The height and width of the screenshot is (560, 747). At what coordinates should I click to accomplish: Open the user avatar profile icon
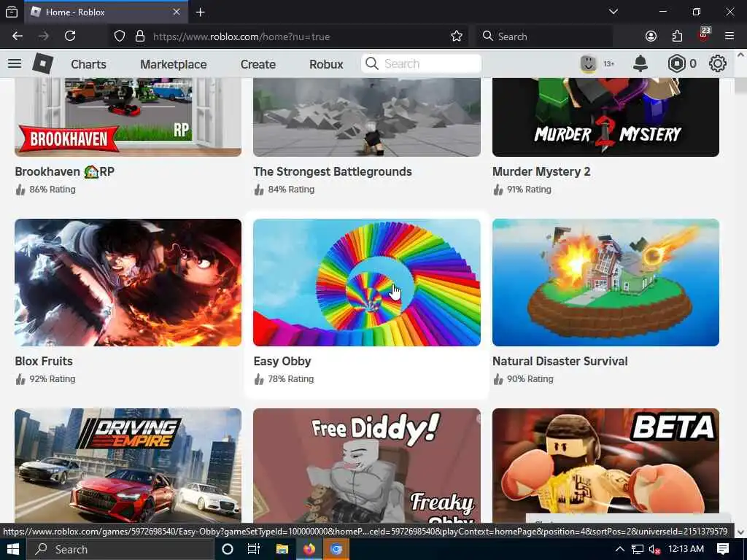[x=589, y=63]
